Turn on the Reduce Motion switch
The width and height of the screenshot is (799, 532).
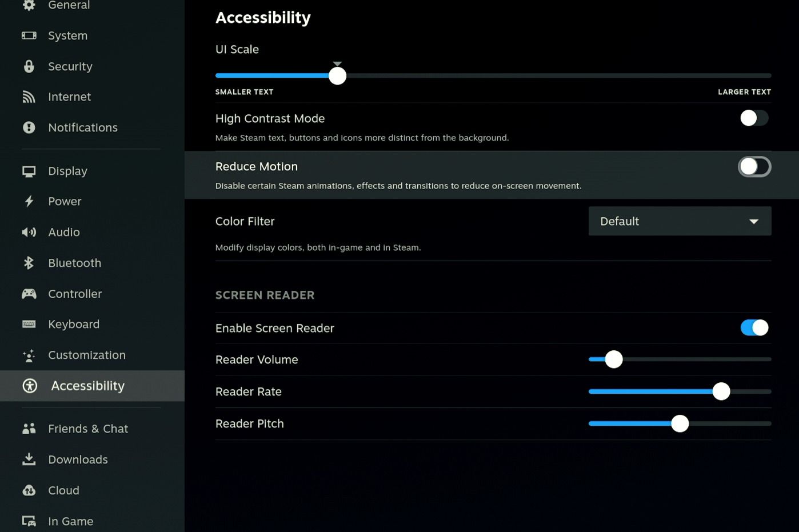[754, 167]
